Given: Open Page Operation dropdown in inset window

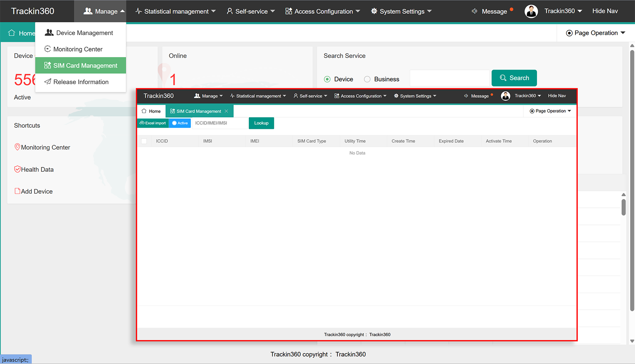Looking at the screenshot, I should 550,111.
